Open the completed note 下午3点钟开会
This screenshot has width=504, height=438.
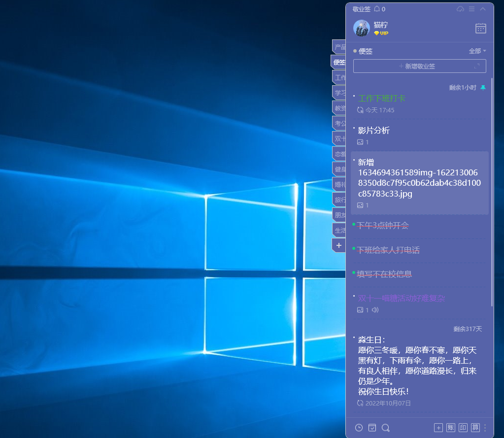(382, 225)
